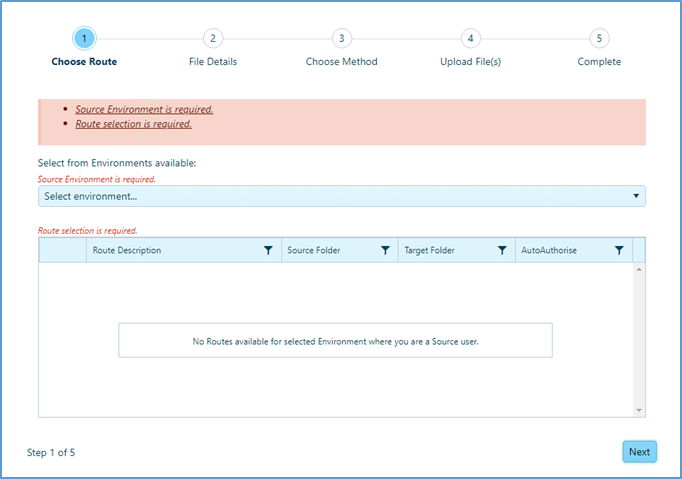Click the Route Description filter icon
Screen dimensions: 682x479
(x=268, y=251)
